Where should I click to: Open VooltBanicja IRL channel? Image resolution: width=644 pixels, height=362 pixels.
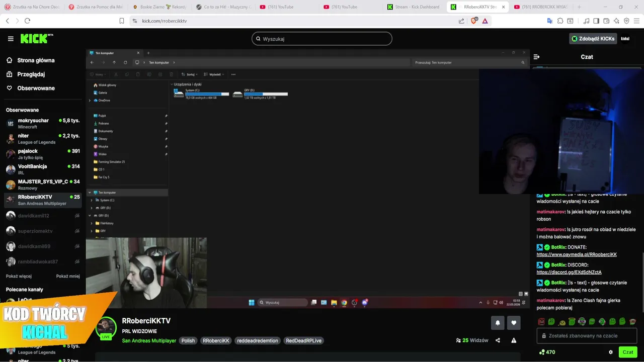(42, 169)
